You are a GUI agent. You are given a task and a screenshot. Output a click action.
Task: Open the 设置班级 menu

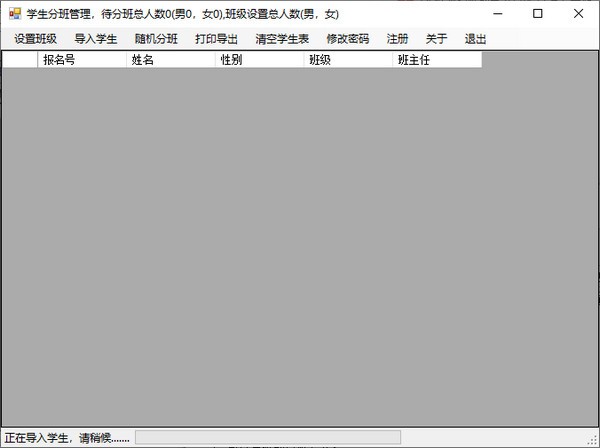(x=35, y=39)
